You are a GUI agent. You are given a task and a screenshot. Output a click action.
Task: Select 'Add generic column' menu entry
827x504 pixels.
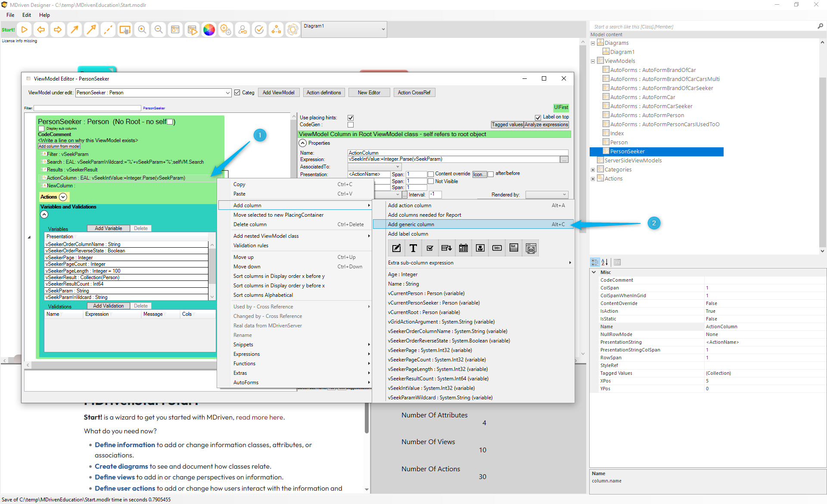point(411,224)
